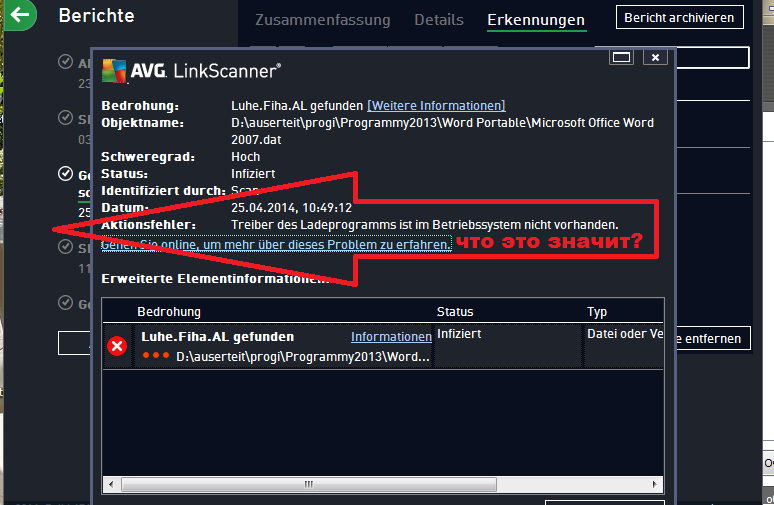This screenshot has width=774, height=505.
Task: Click the AVG logo icon
Action: coord(114,71)
